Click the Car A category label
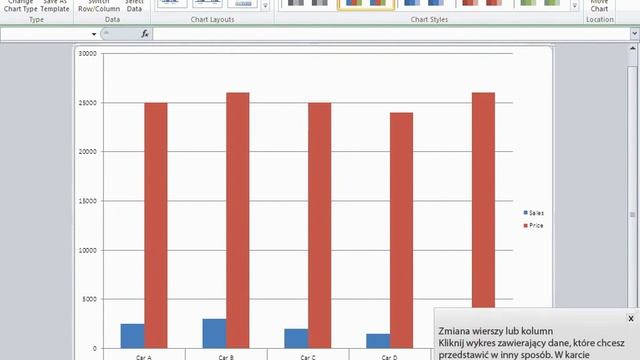Image resolution: width=640 pixels, height=360 pixels. tap(144, 357)
